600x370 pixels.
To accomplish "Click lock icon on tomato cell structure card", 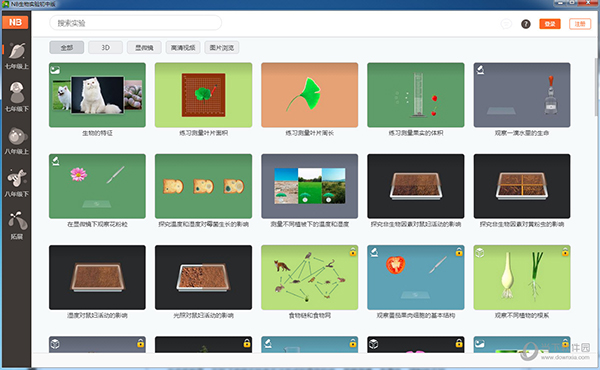I will click(459, 252).
